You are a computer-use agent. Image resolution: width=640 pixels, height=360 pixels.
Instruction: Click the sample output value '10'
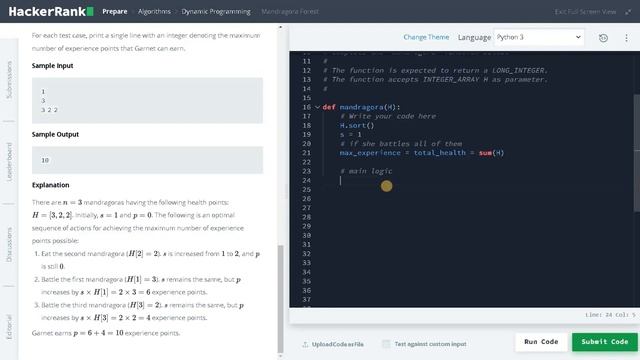point(45,160)
